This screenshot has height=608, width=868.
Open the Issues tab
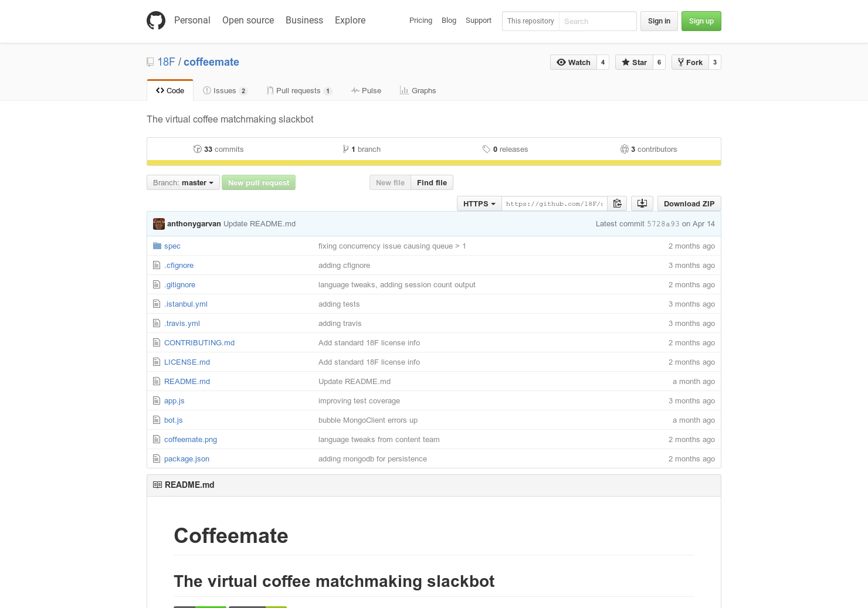pos(225,90)
